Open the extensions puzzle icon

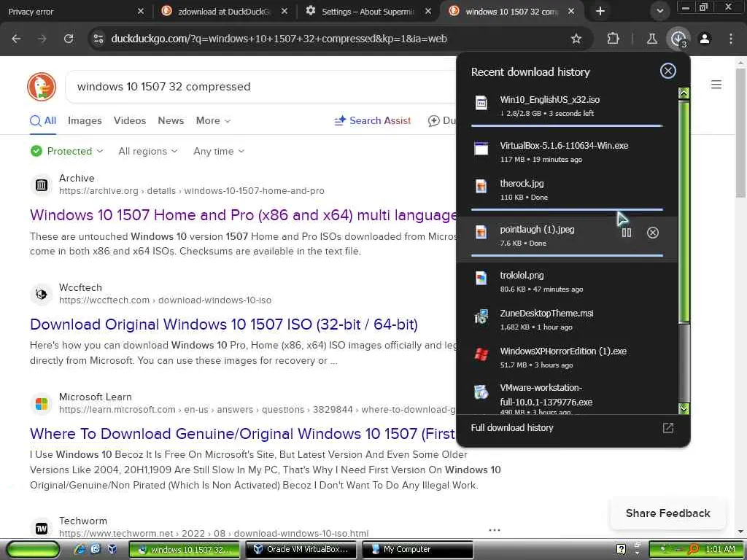point(613,39)
